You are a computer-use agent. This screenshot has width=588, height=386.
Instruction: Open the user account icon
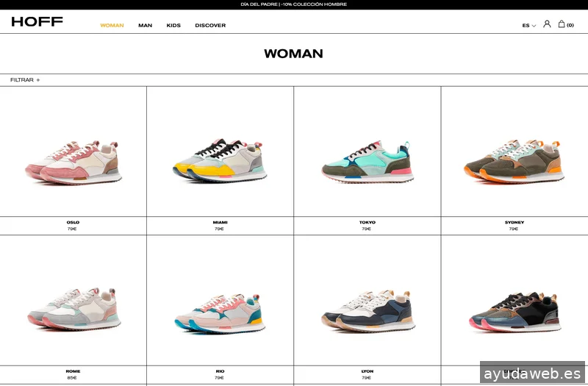point(547,24)
